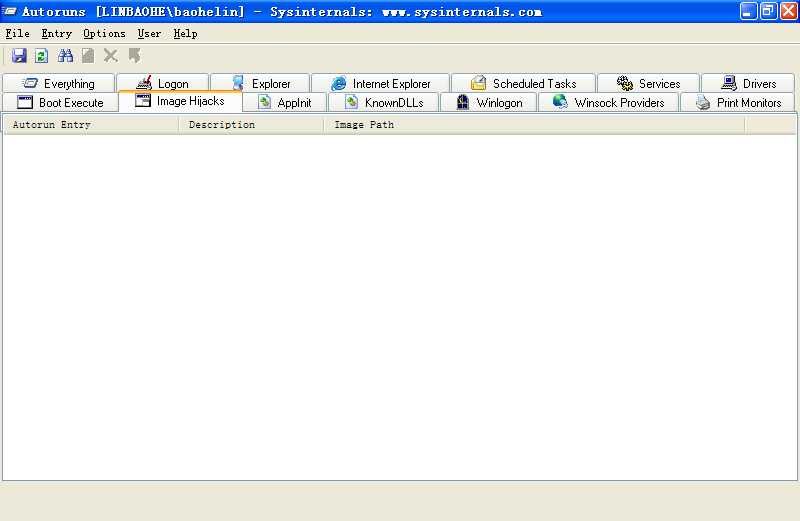Click the Autoruns title bar icon
Screen dimensions: 800x521
[10, 11]
